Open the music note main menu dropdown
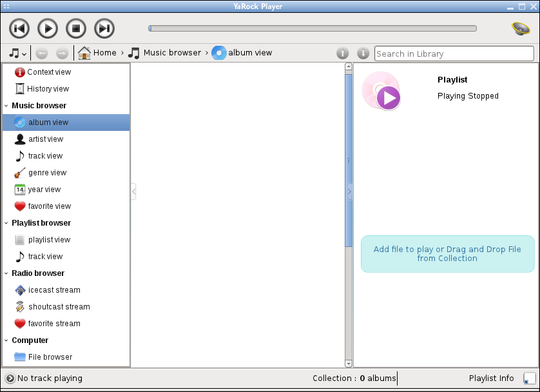The width and height of the screenshot is (540, 392). (17, 53)
